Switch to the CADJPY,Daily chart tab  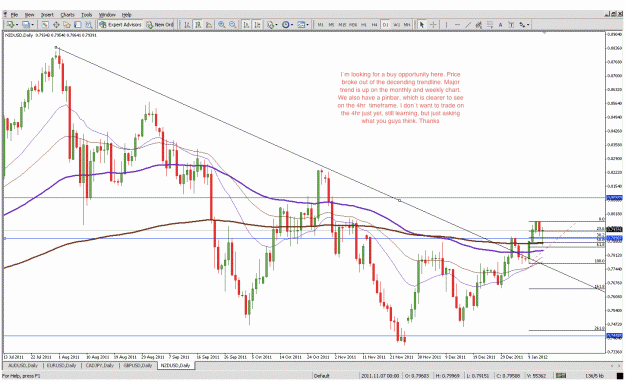coord(100,365)
